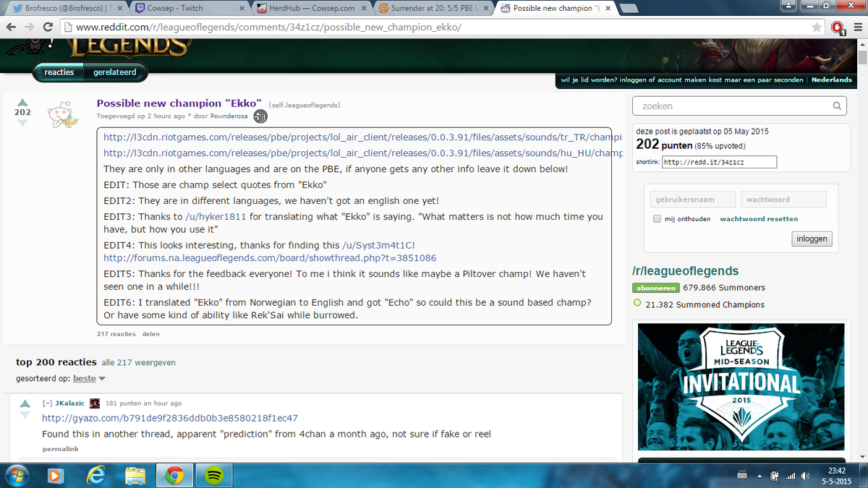Click the Chrome taskbar icon
This screenshot has height=488, width=868.
[174, 475]
